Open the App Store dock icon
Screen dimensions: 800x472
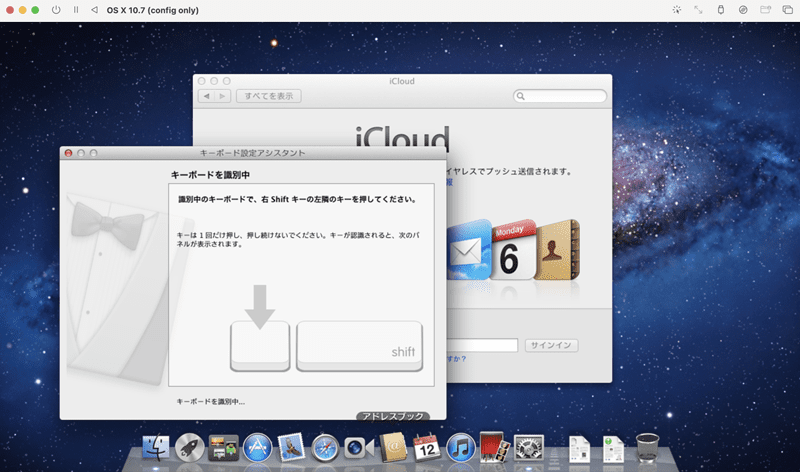coord(257,448)
